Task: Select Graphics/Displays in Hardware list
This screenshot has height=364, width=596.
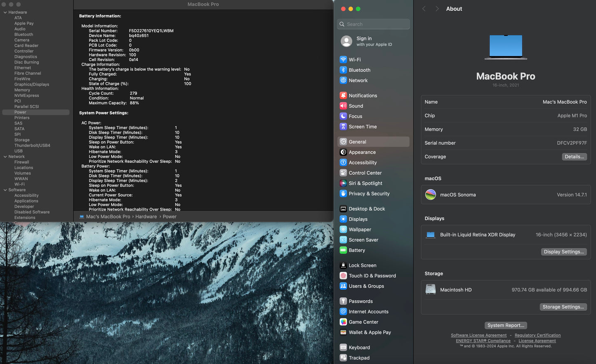Action: tap(32, 85)
